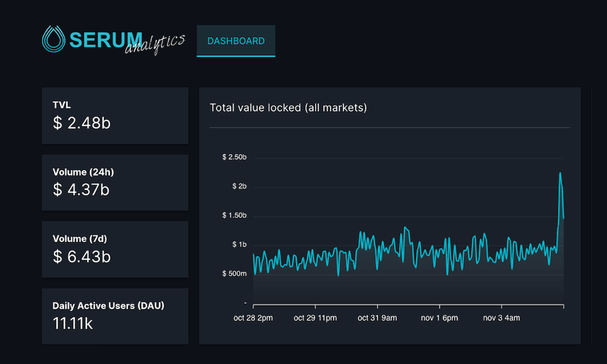
Task: Click the 'oct 28 2pm' x-axis label
Action: [253, 318]
